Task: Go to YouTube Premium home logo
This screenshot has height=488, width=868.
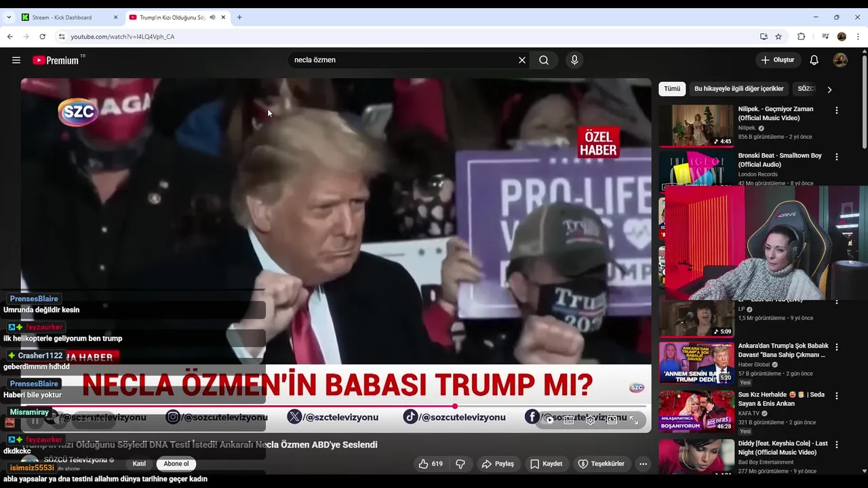Action: click(56, 60)
